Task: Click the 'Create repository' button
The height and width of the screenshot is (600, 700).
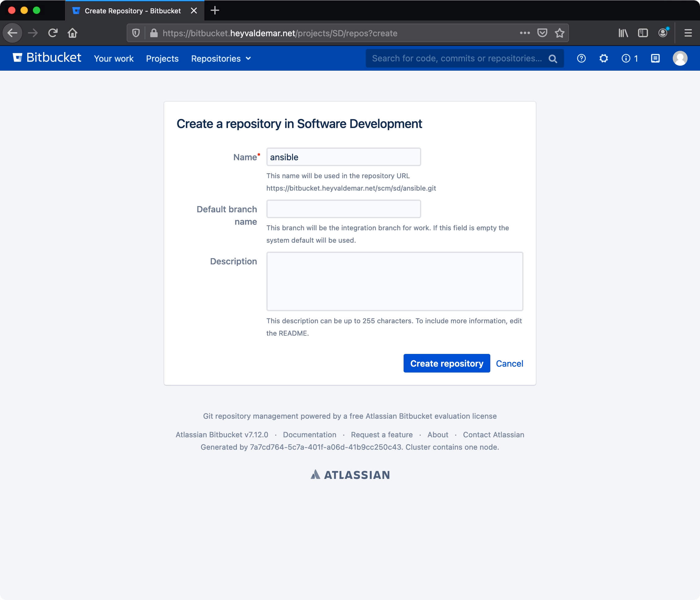Action: (x=447, y=363)
